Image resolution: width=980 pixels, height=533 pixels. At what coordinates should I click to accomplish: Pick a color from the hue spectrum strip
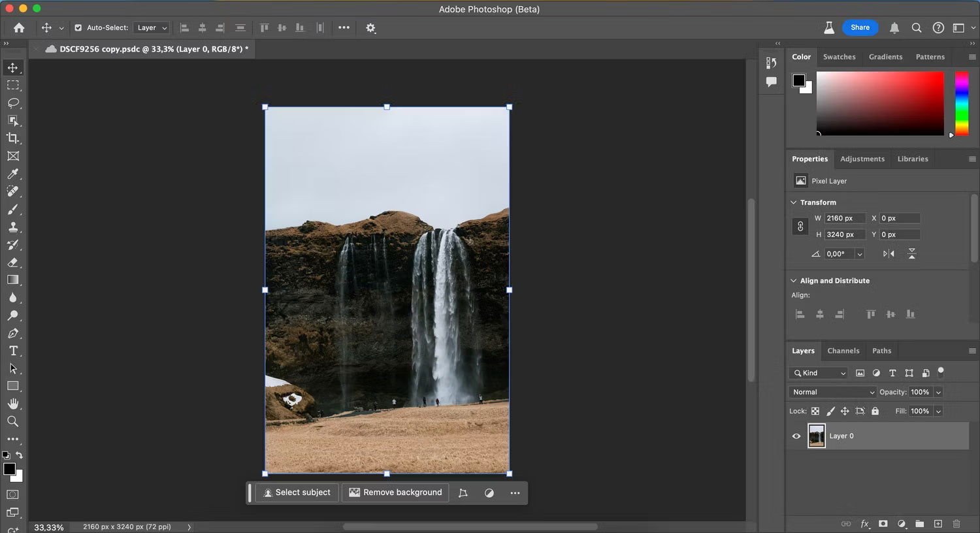pos(962,105)
